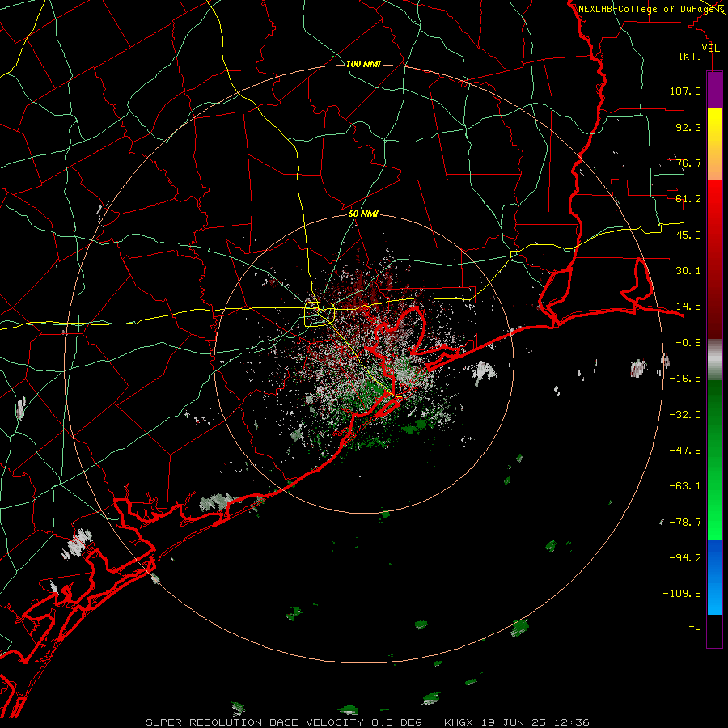
Task: Click the 45.6 velocity scale value
Action: [688, 235]
